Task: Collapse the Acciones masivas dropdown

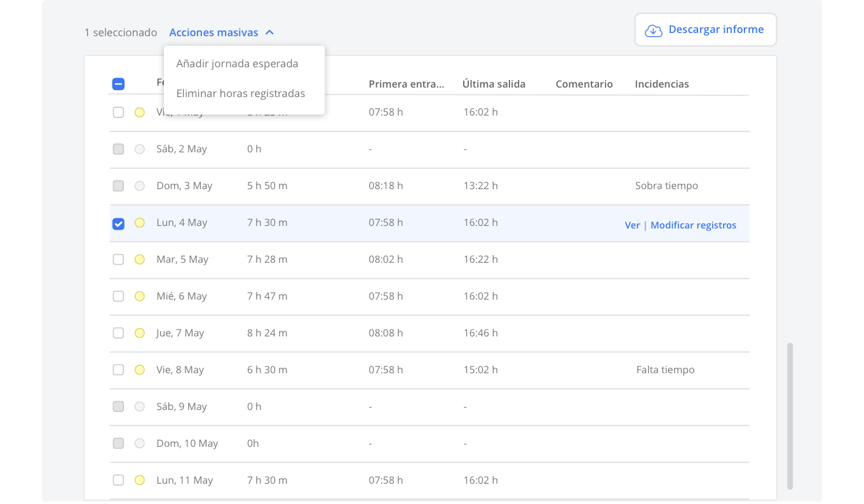Action: [x=221, y=32]
